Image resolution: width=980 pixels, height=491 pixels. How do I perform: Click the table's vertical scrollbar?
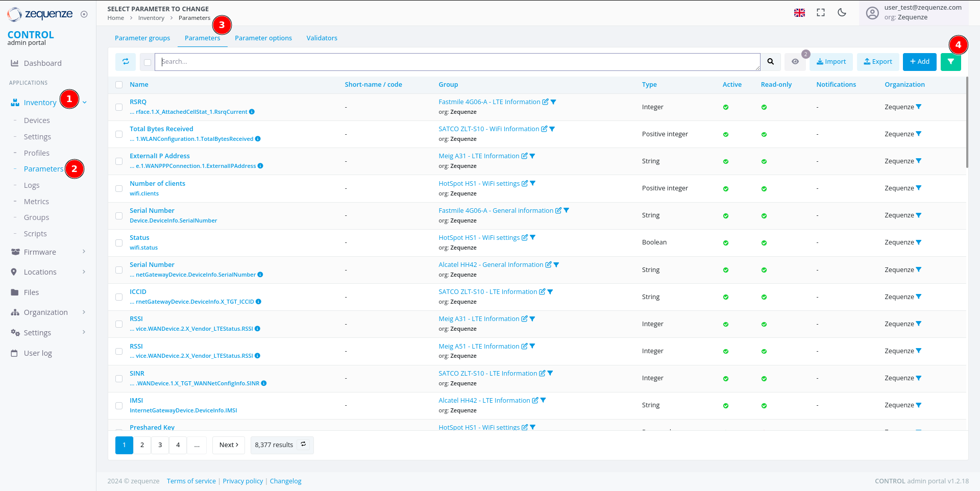967,122
